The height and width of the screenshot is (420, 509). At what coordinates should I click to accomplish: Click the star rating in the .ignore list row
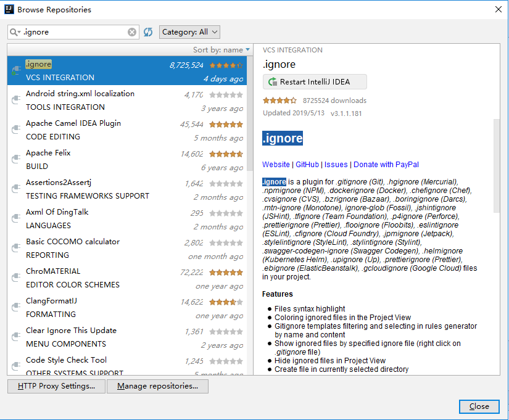226,65
